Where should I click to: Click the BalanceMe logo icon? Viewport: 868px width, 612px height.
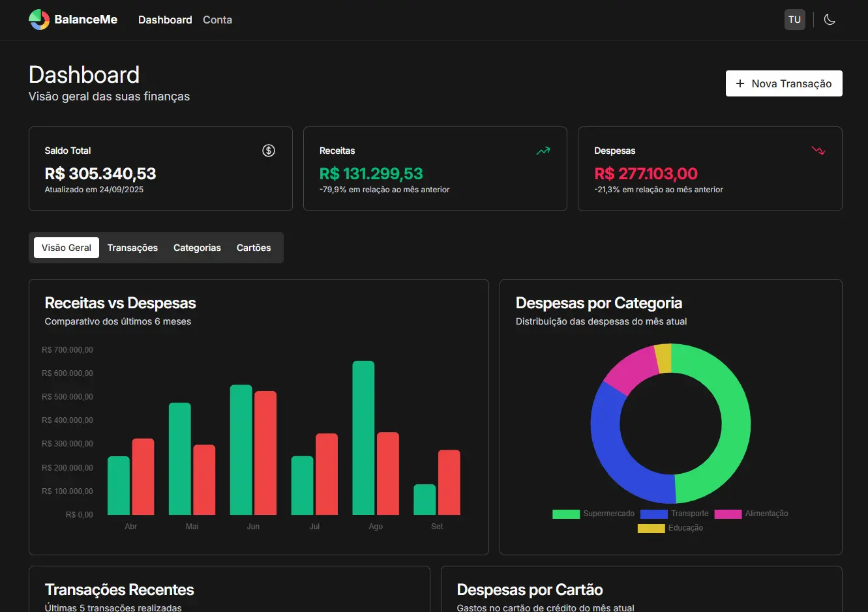pyautogui.click(x=39, y=20)
